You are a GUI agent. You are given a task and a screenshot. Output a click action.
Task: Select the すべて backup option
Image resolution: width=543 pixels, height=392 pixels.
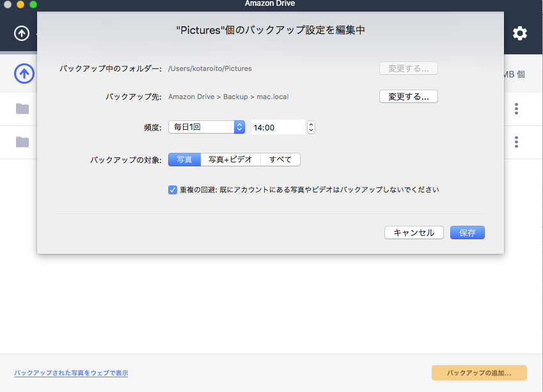[280, 159]
